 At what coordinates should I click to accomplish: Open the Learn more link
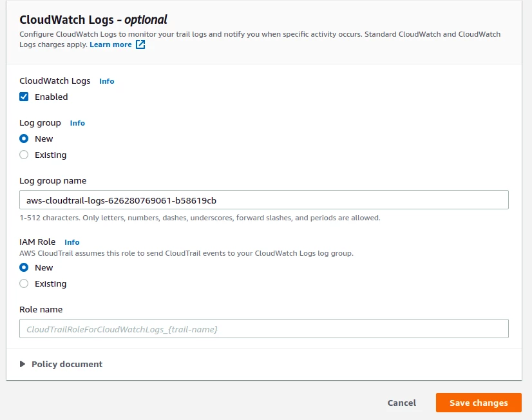pos(111,44)
